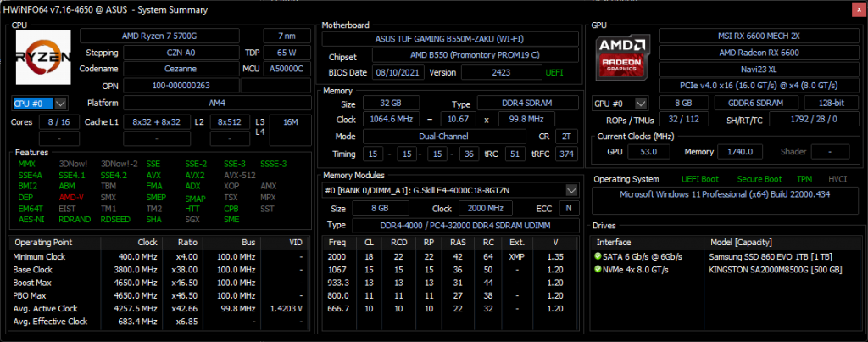Click the BIOS version 2423 field
868x342 pixels.
(502, 73)
